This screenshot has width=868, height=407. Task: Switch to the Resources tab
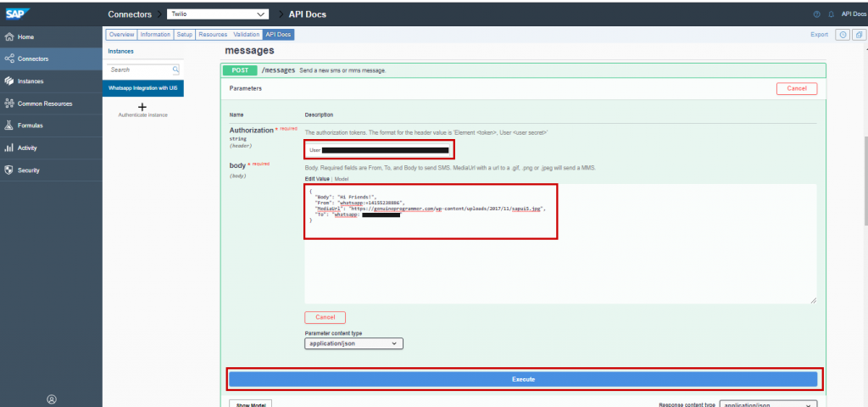click(x=213, y=34)
